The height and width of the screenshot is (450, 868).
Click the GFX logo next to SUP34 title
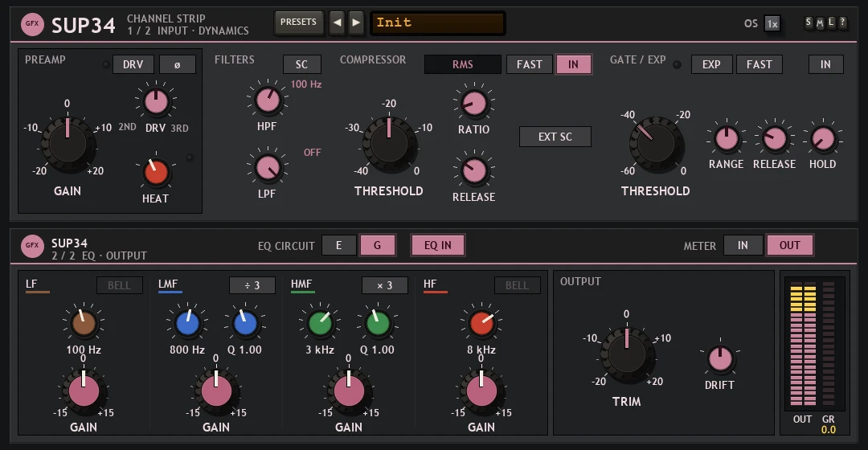[x=32, y=24]
